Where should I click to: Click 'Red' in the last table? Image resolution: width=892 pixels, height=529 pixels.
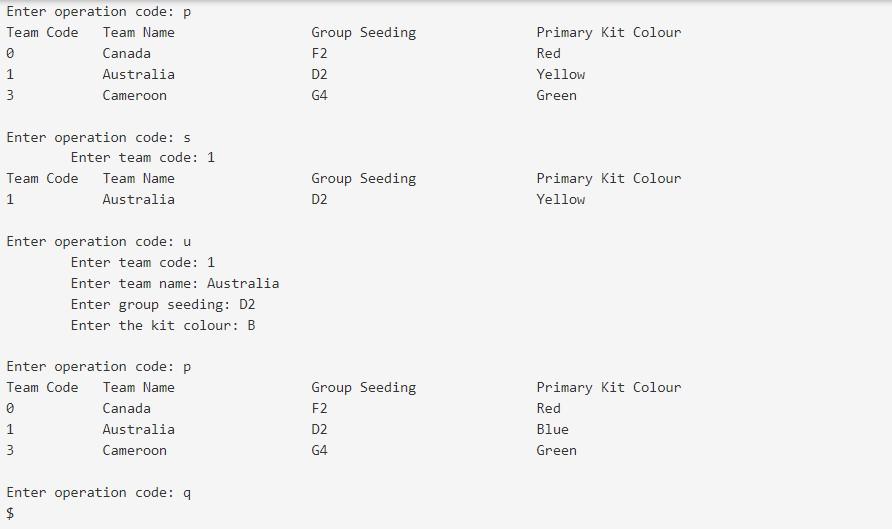point(548,408)
